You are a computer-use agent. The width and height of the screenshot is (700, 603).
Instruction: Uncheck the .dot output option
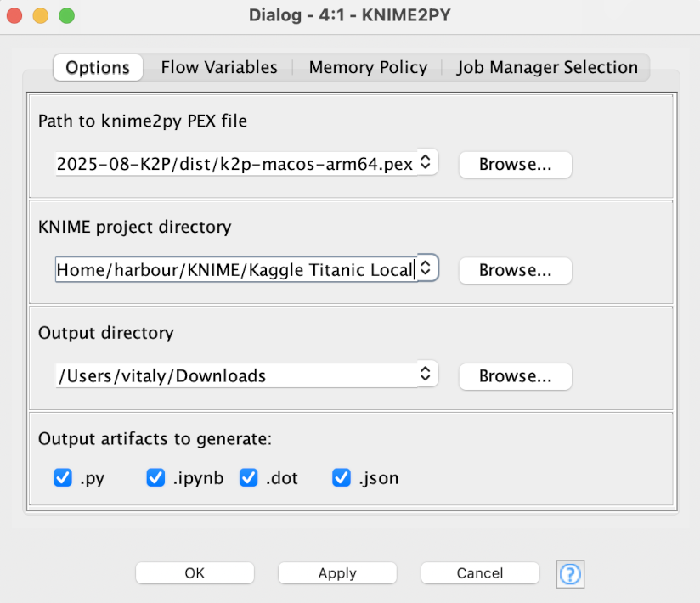(x=248, y=478)
